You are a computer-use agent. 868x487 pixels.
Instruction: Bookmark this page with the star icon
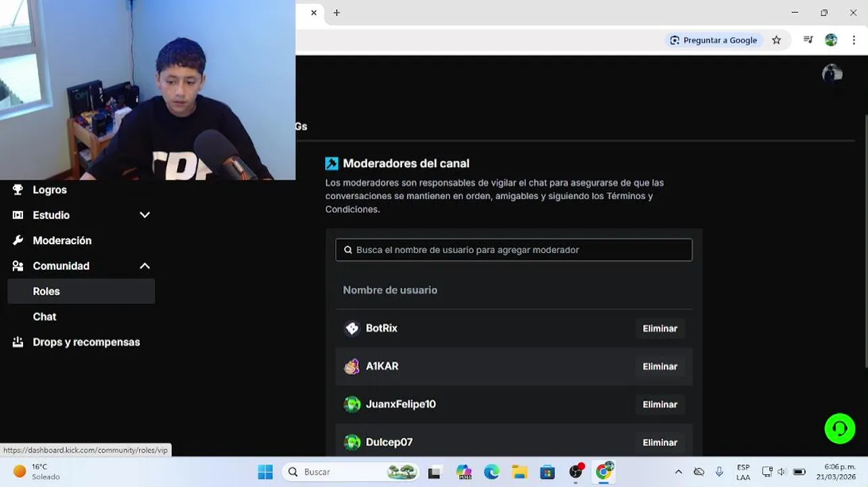tap(777, 41)
